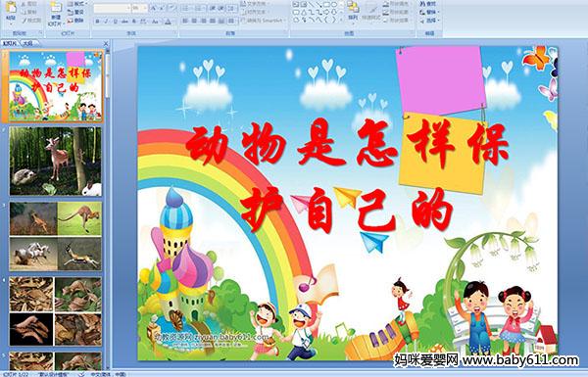
Task: Switch to the Outline tab in left pane
Action: point(27,43)
